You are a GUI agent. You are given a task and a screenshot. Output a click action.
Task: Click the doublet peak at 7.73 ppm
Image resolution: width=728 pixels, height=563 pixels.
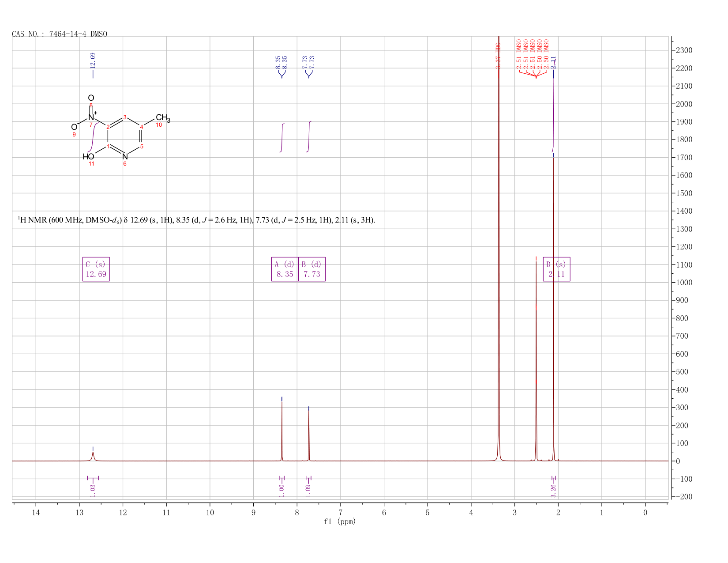coord(309,435)
